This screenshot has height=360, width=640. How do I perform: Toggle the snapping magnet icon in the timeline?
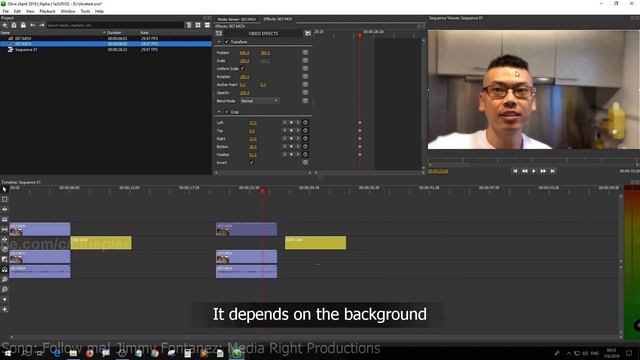coord(4,269)
